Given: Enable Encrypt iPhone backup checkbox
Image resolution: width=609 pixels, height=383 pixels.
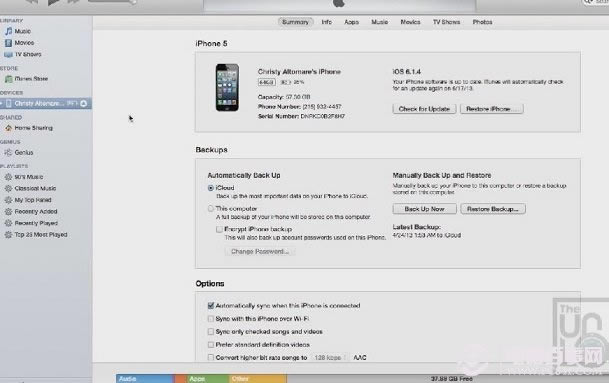Looking at the screenshot, I should pos(219,230).
